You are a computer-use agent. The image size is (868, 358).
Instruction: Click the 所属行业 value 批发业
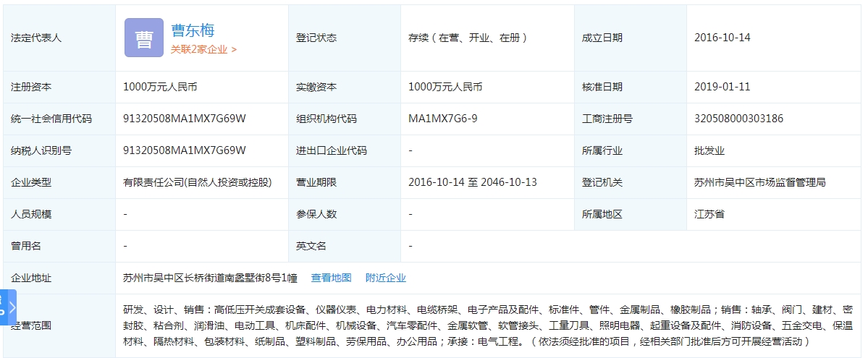(709, 150)
